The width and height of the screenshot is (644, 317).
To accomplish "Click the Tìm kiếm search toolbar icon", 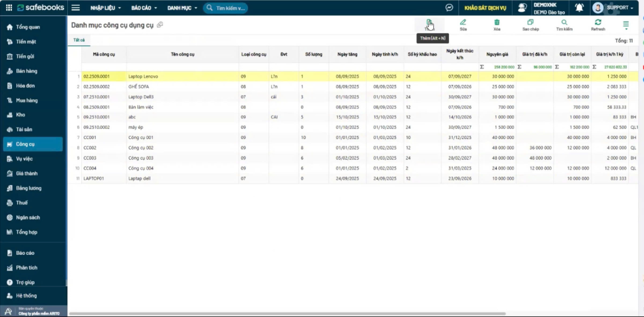I will 564,25.
